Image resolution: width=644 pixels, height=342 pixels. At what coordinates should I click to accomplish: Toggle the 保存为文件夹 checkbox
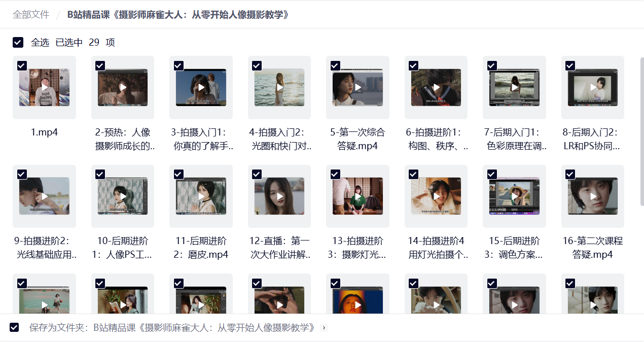click(x=14, y=328)
